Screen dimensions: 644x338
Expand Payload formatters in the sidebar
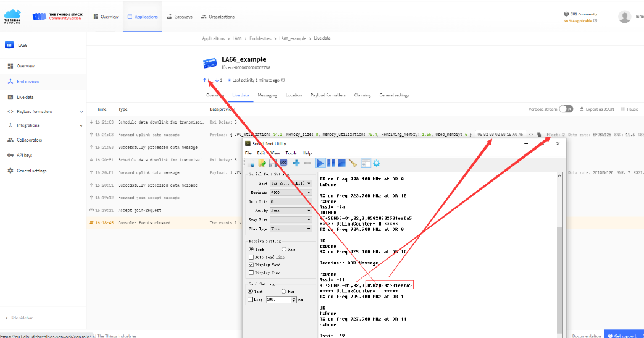tap(81, 112)
